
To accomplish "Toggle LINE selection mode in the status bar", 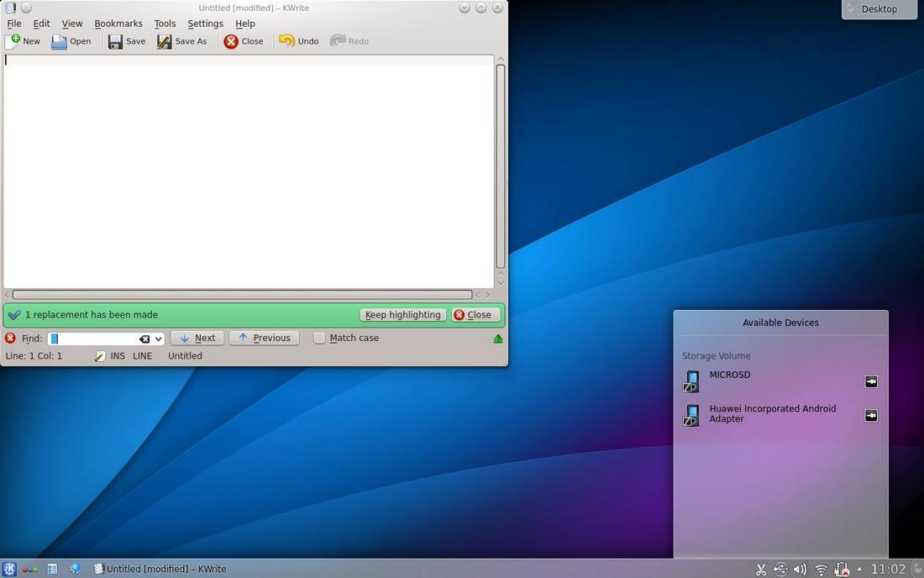I will click(x=142, y=355).
